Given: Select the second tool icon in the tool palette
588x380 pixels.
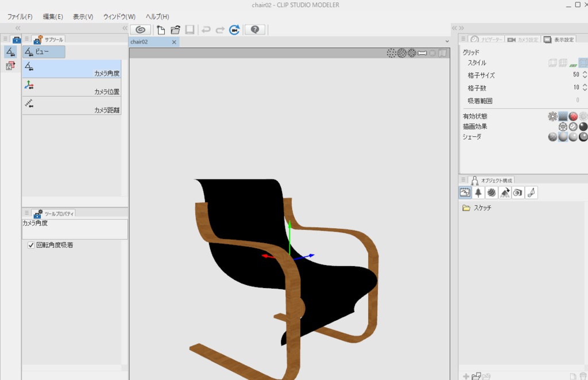Looking at the screenshot, I should (x=10, y=66).
